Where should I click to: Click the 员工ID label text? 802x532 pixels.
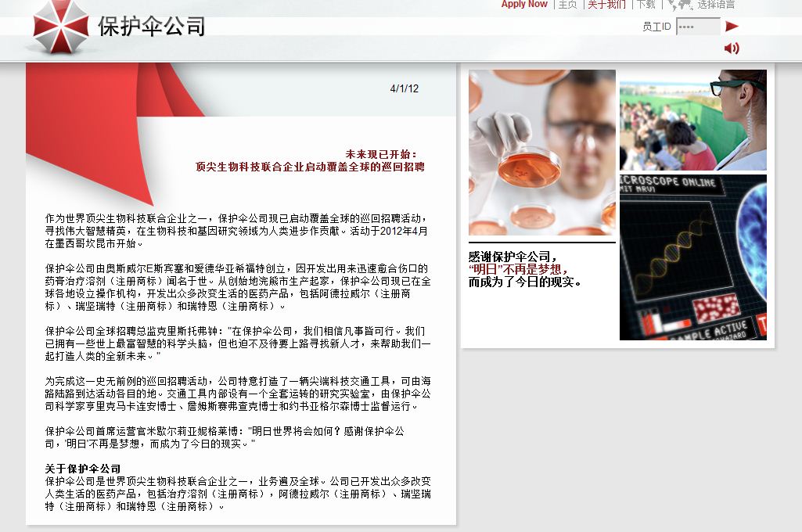(x=656, y=27)
